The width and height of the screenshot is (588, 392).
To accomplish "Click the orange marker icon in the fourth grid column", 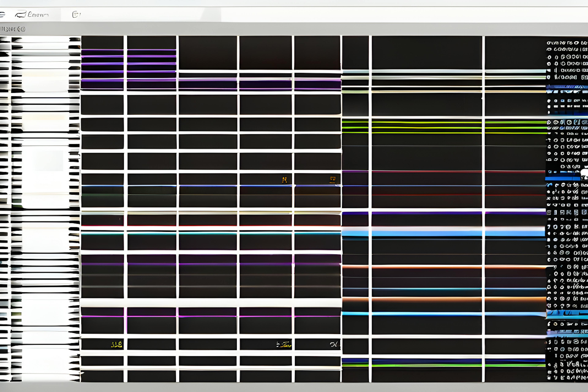I will tap(284, 180).
